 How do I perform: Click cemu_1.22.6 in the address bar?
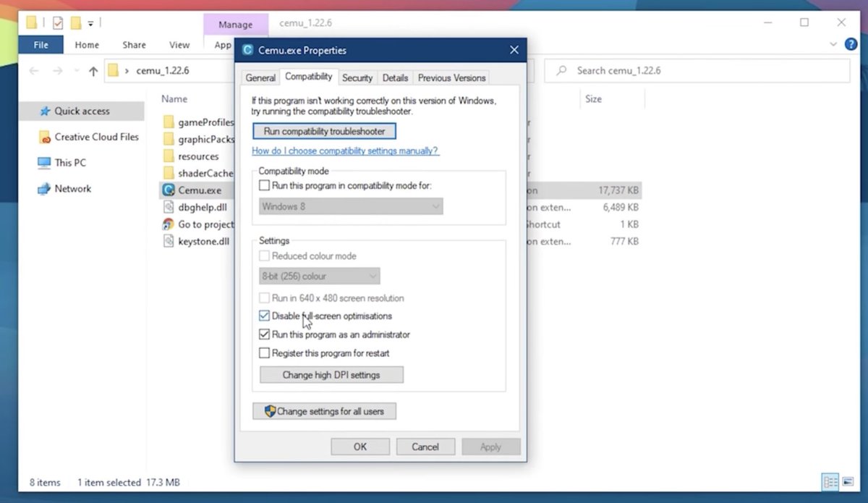tap(163, 71)
